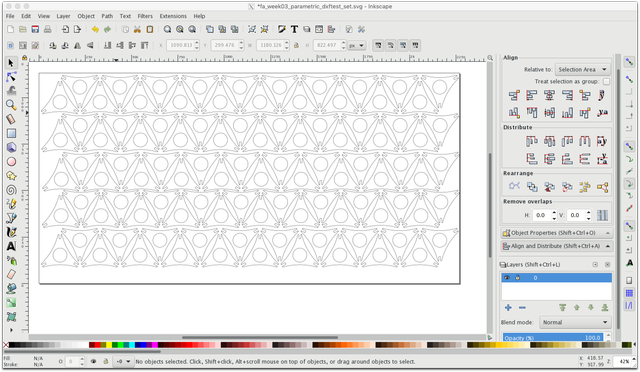
Task: Click rotate 90° counter-clockwise icon
Action: pos(53,45)
